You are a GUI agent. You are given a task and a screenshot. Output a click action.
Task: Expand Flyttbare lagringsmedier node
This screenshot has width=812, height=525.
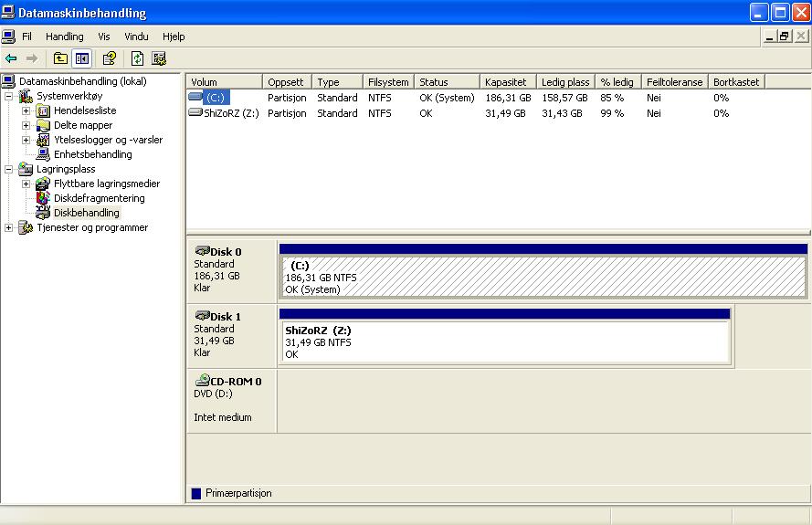(26, 184)
